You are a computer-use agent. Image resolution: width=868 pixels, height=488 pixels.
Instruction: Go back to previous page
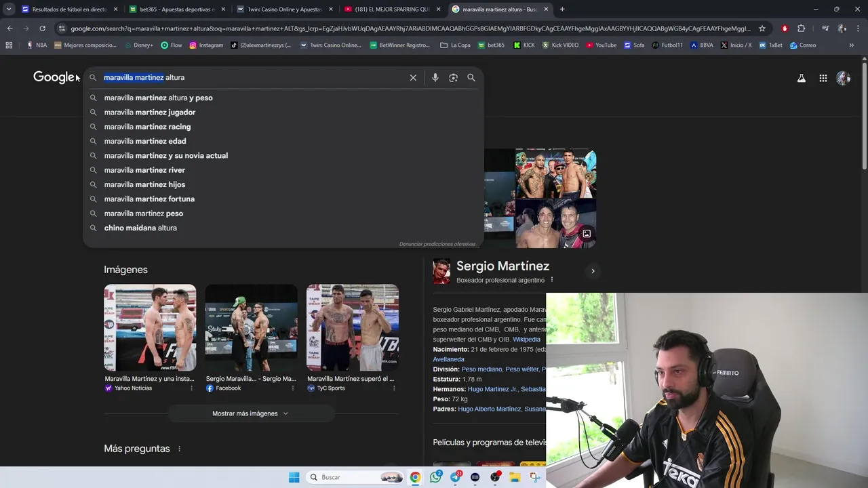tap(9, 28)
